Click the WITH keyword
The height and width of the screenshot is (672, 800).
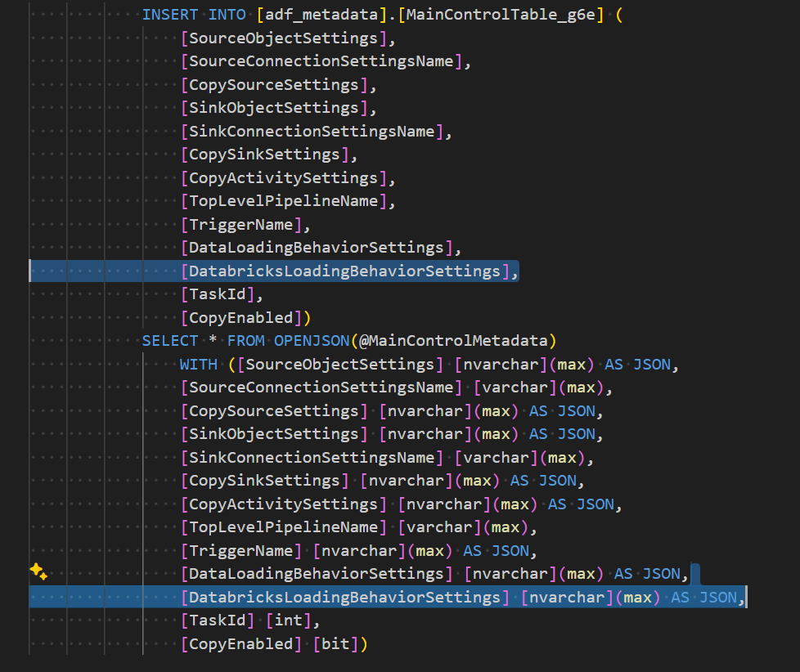pos(199,365)
